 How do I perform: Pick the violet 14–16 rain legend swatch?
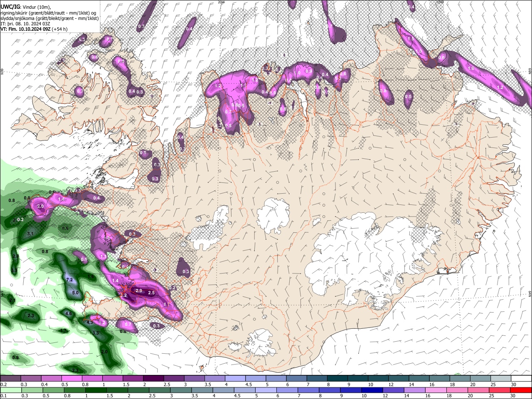414,390
